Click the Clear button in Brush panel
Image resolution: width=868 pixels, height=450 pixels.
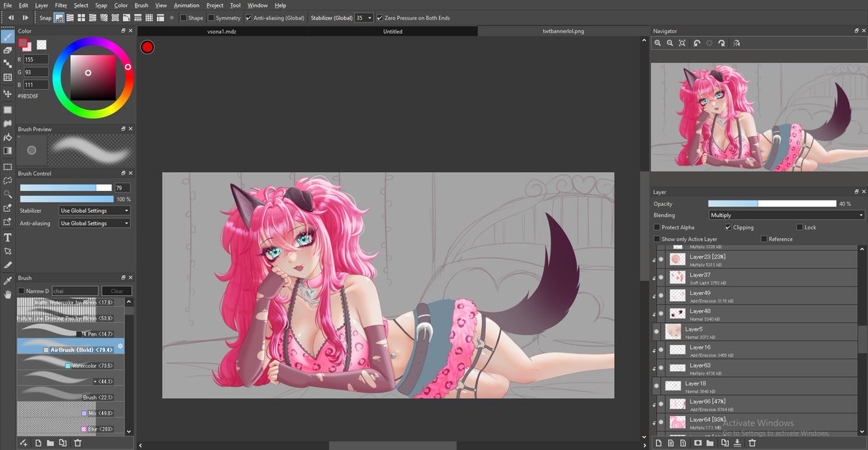pyautogui.click(x=117, y=291)
